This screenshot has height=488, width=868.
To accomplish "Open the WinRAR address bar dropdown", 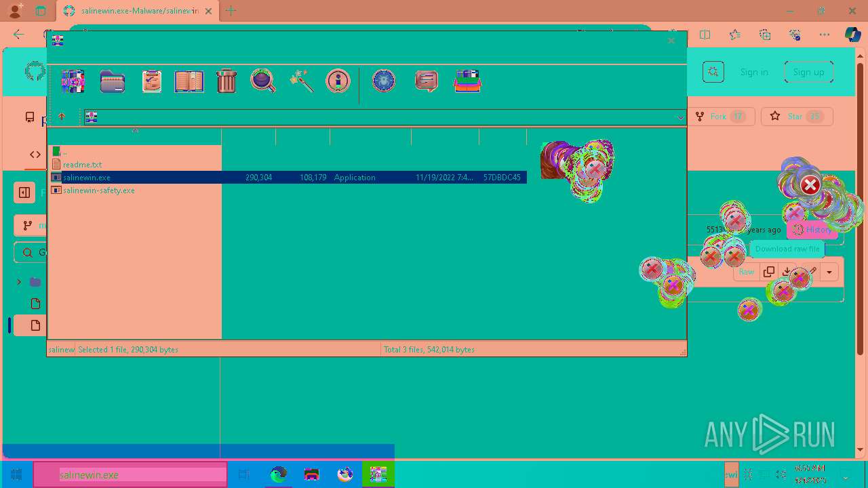I will point(680,117).
